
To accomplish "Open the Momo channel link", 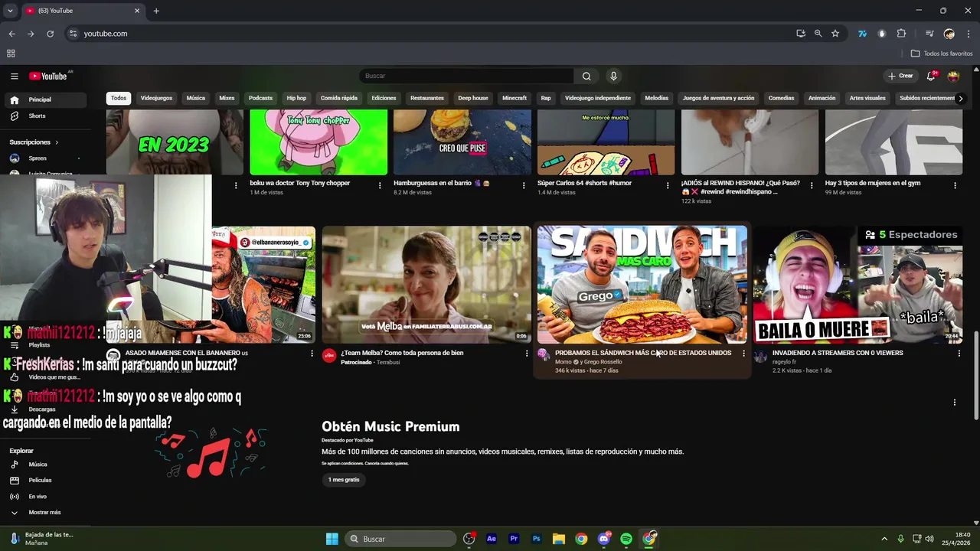I will 563,362.
